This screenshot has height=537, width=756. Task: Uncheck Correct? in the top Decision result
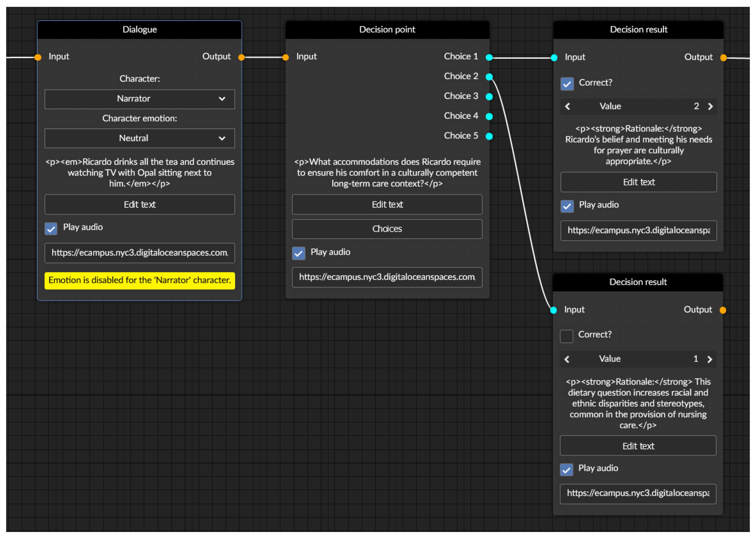[x=567, y=84]
